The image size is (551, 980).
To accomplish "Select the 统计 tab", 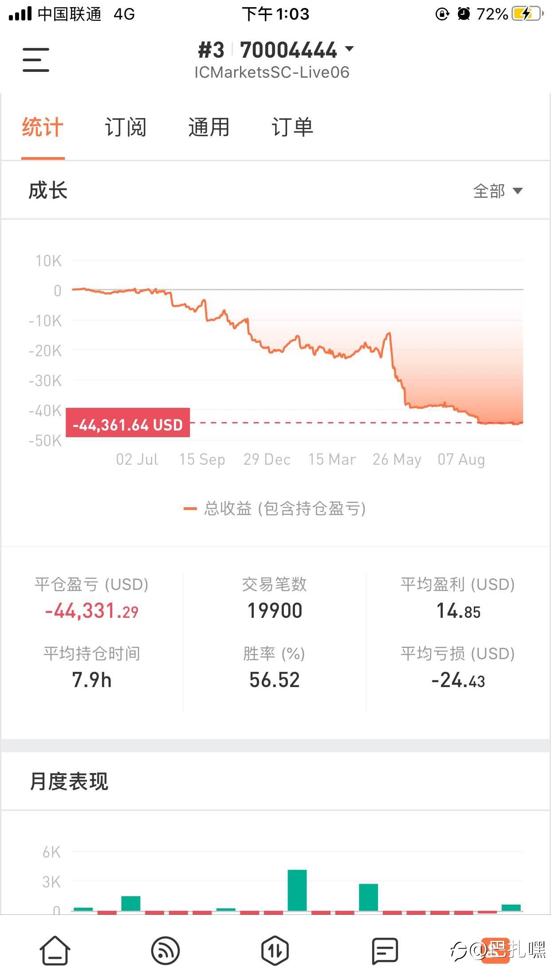I will tap(43, 128).
